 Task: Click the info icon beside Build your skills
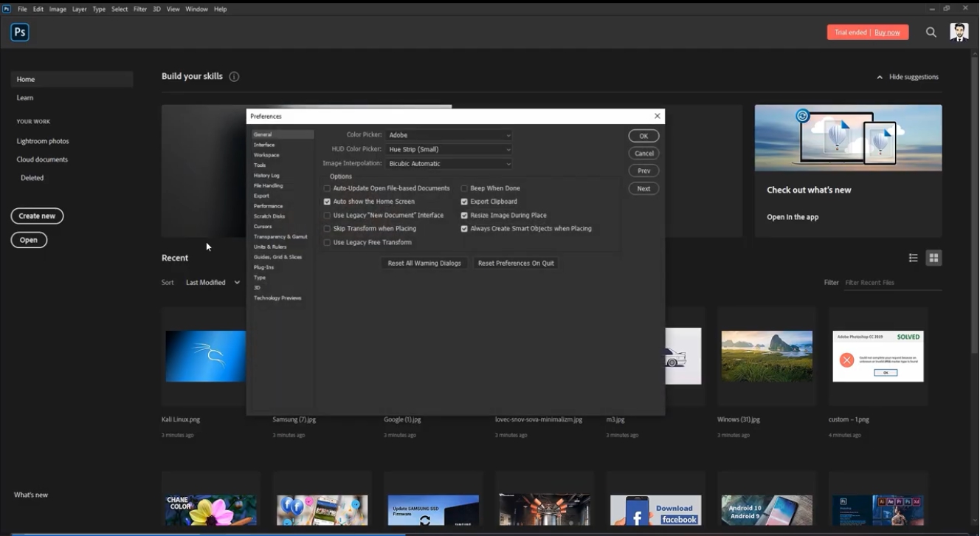(x=234, y=77)
